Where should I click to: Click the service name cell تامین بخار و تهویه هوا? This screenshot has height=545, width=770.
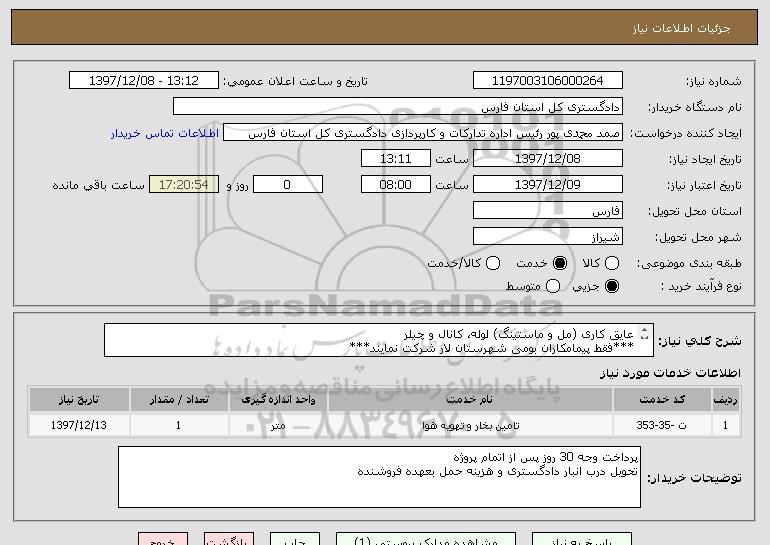click(470, 425)
